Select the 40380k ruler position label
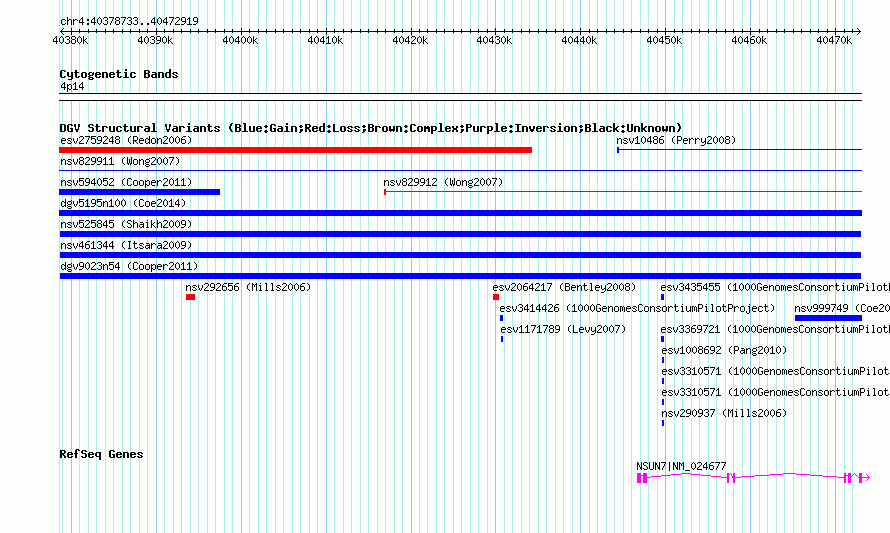Image resolution: width=890 pixels, height=533 pixels. pyautogui.click(x=70, y=40)
